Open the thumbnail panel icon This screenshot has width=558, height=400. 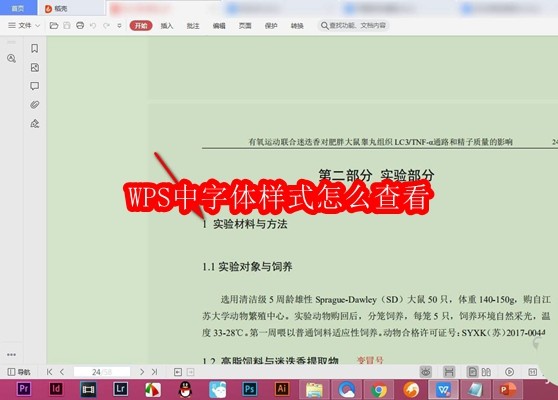[x=35, y=67]
